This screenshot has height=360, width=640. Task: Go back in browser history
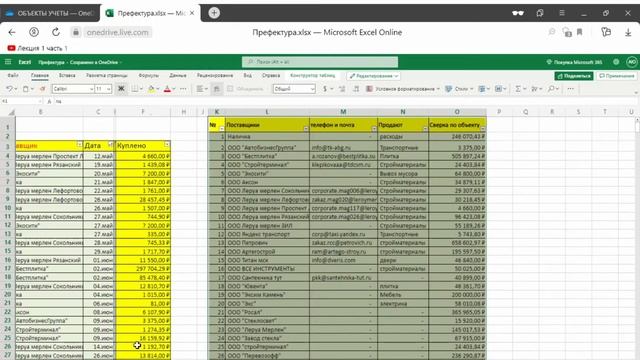click(12, 32)
